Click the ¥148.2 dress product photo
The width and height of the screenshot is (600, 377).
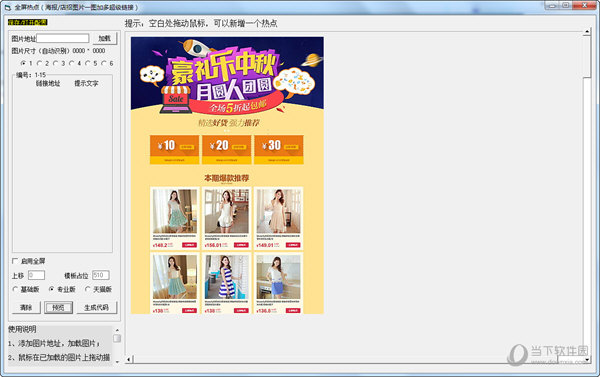175,211
